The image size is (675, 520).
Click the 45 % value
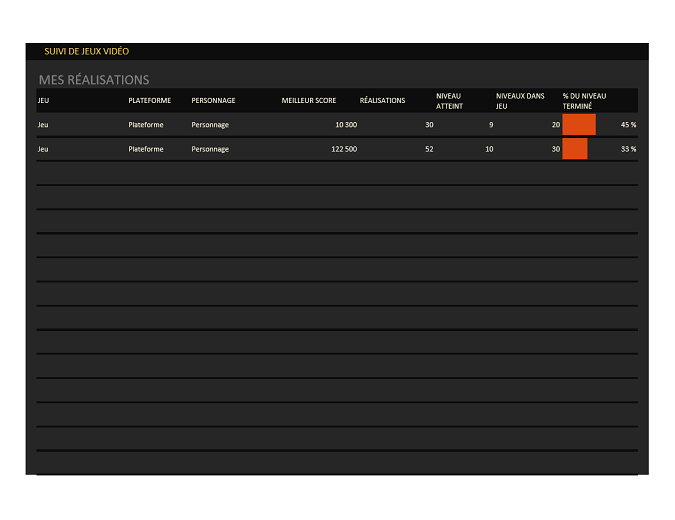[x=628, y=125]
